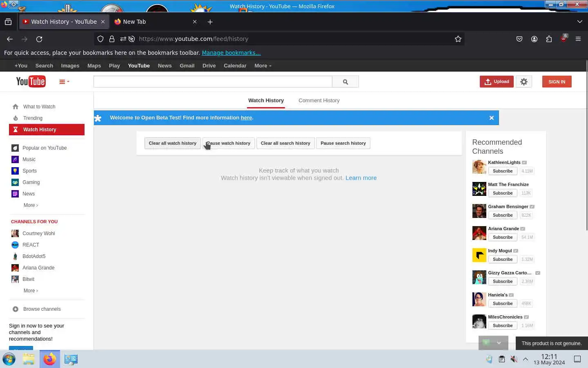Subscribe to Ariana Grande recommended channel
Viewport: 588px width, 368px height.
tap(503, 237)
